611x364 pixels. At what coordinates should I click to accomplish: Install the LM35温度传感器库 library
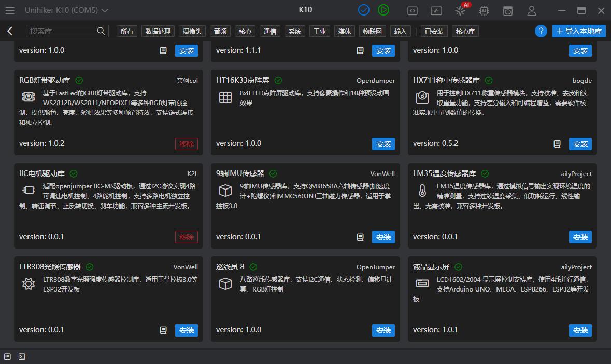pos(580,237)
